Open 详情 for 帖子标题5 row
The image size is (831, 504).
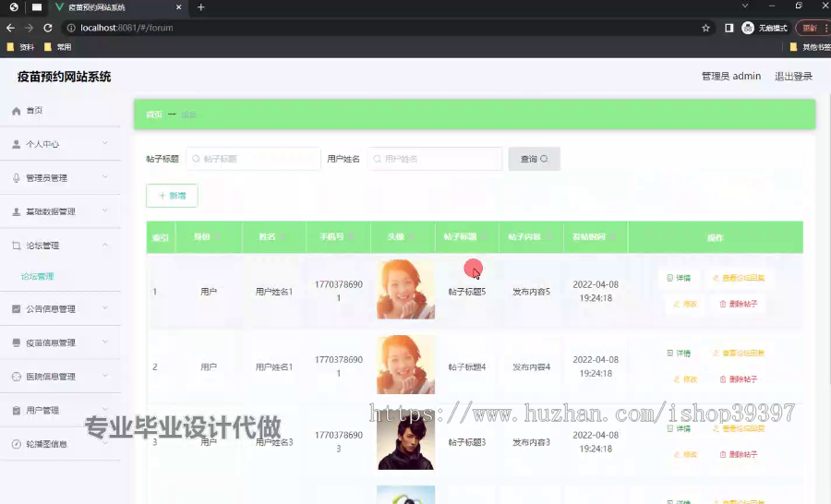[x=679, y=278]
